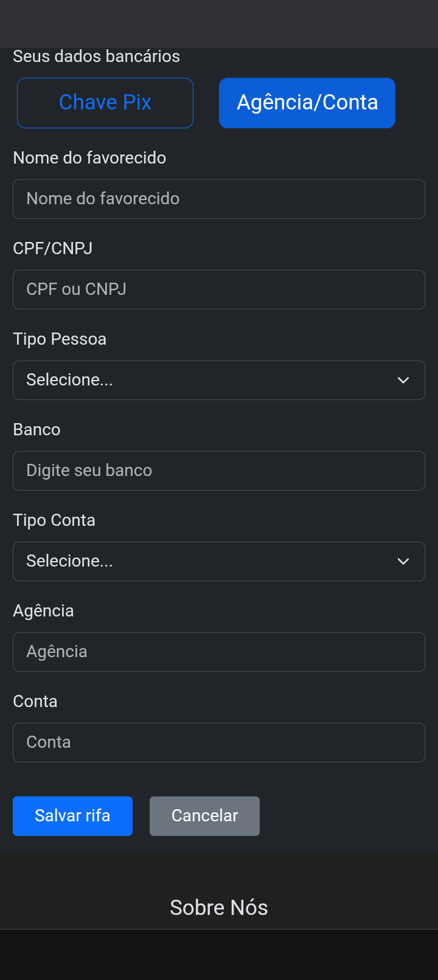Click the Nome do favorecido label above its field

tap(89, 158)
